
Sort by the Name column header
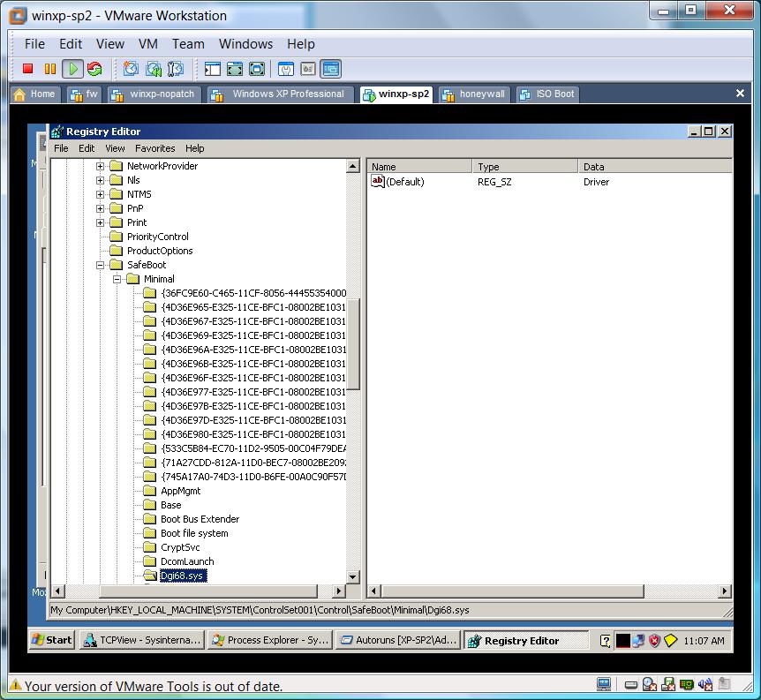point(419,167)
